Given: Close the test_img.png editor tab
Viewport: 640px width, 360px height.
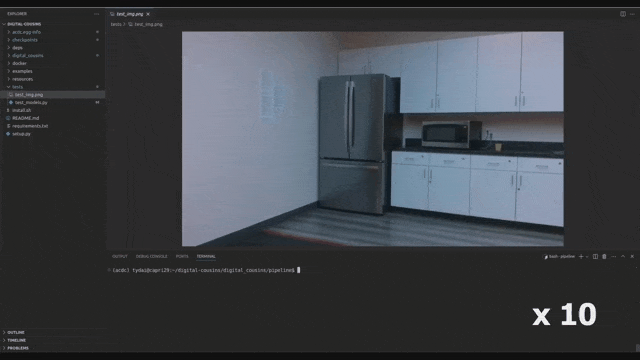Looking at the screenshot, I should pos(148,14).
